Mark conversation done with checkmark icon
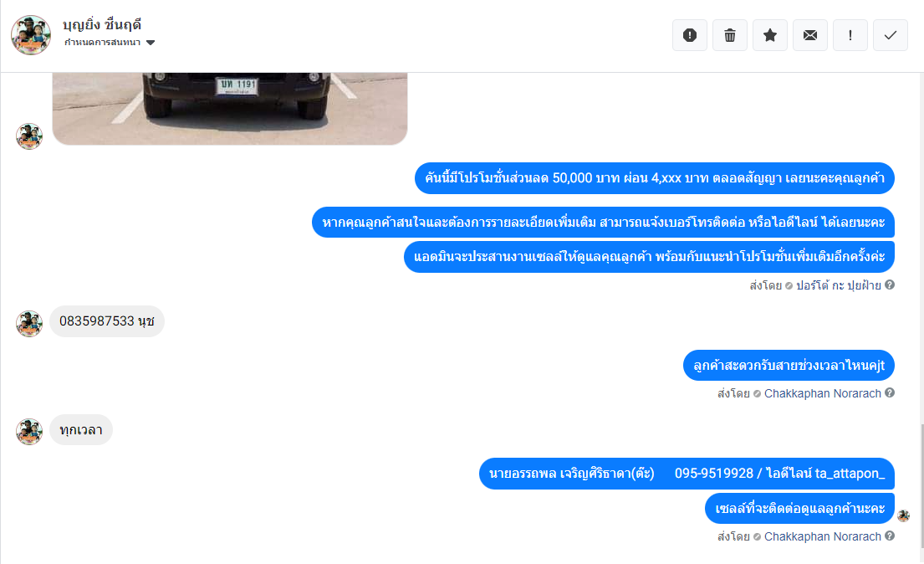Image resolution: width=924 pixels, height=564 pixels. coord(890,35)
